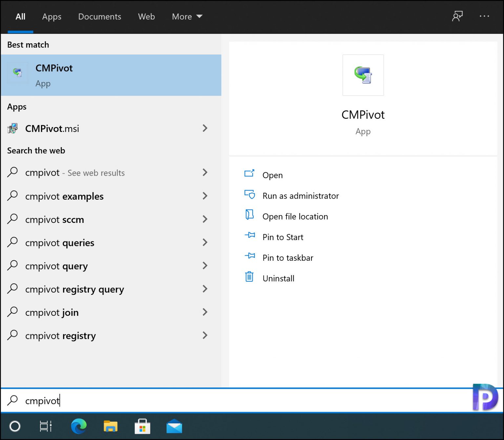Select cmpivot See web results
The height and width of the screenshot is (440, 504).
111,172
